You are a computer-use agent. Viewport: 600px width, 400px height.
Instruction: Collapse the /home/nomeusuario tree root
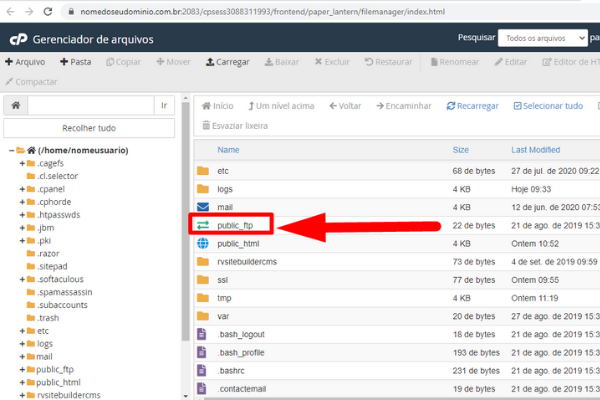pos(12,150)
